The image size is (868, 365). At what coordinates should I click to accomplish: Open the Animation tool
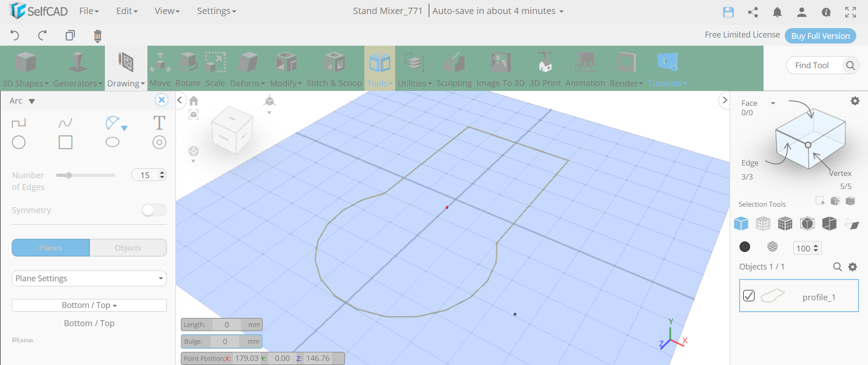coord(585,69)
